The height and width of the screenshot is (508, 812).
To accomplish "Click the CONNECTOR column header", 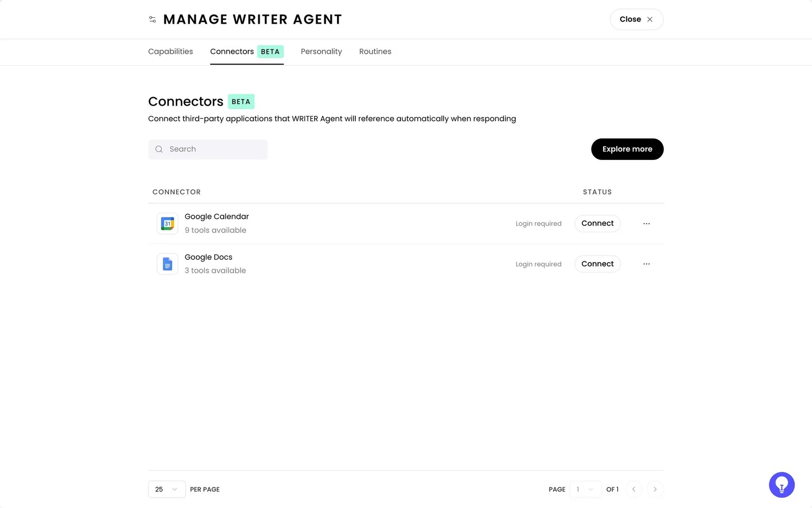I will [x=177, y=192].
